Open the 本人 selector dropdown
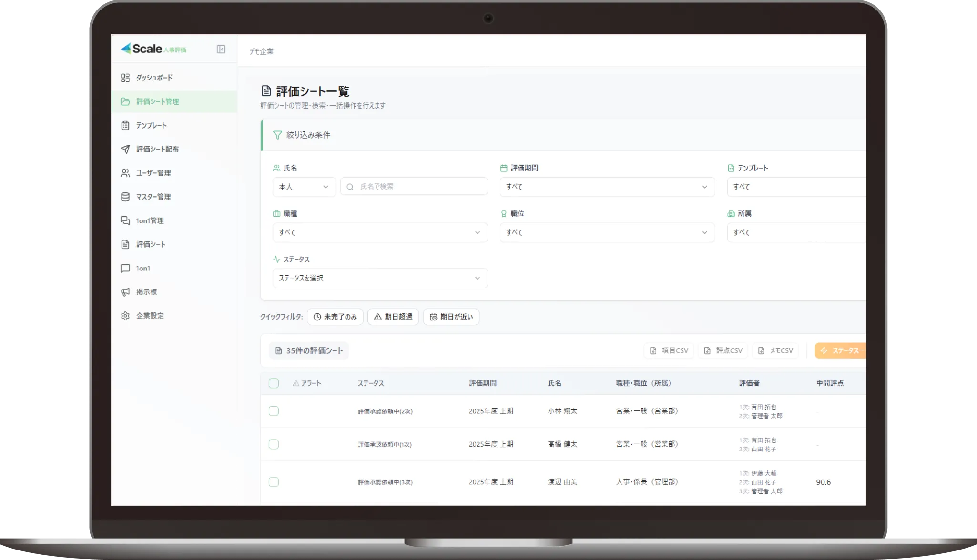Viewport: 977px width, 560px height. click(304, 187)
